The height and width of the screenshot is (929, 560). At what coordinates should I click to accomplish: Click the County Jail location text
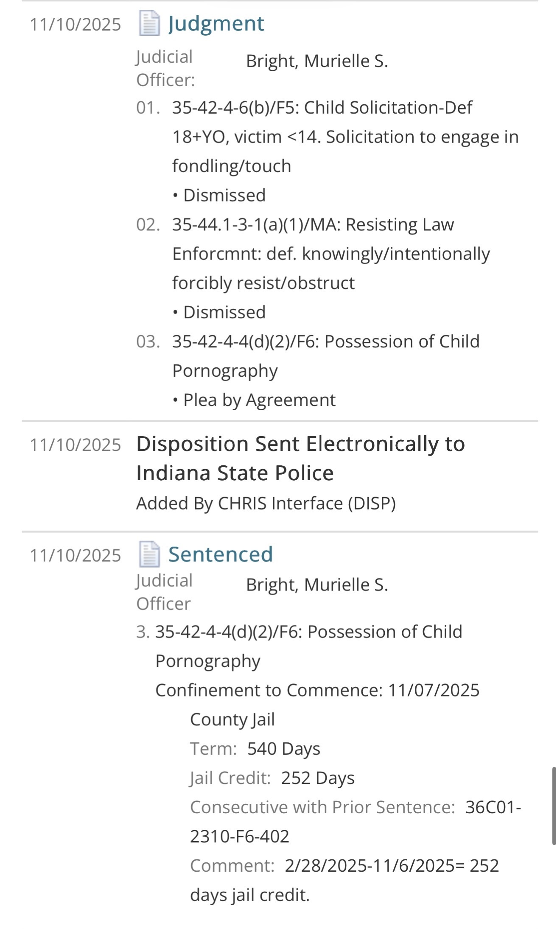pos(232,719)
